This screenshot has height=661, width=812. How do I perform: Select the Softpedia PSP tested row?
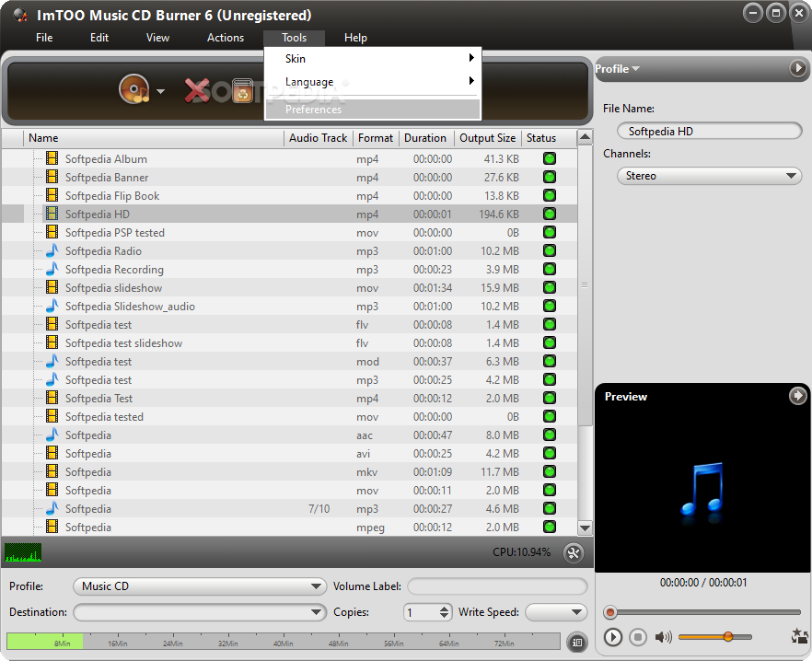pos(290,232)
